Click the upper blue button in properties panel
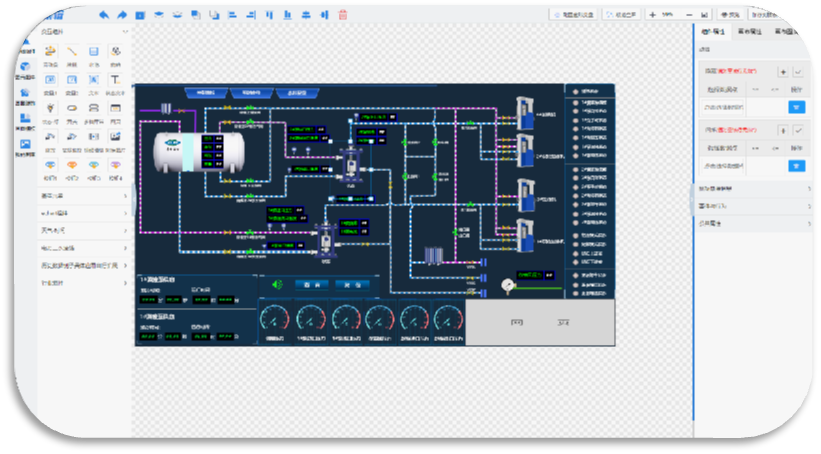This screenshot has width=821, height=454. [796, 107]
